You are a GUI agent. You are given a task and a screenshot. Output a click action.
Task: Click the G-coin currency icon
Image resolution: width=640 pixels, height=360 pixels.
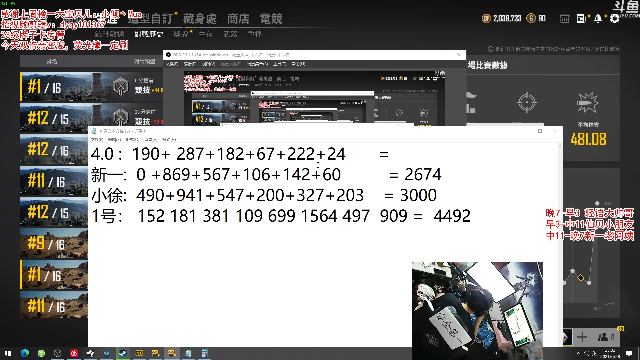coord(531,18)
